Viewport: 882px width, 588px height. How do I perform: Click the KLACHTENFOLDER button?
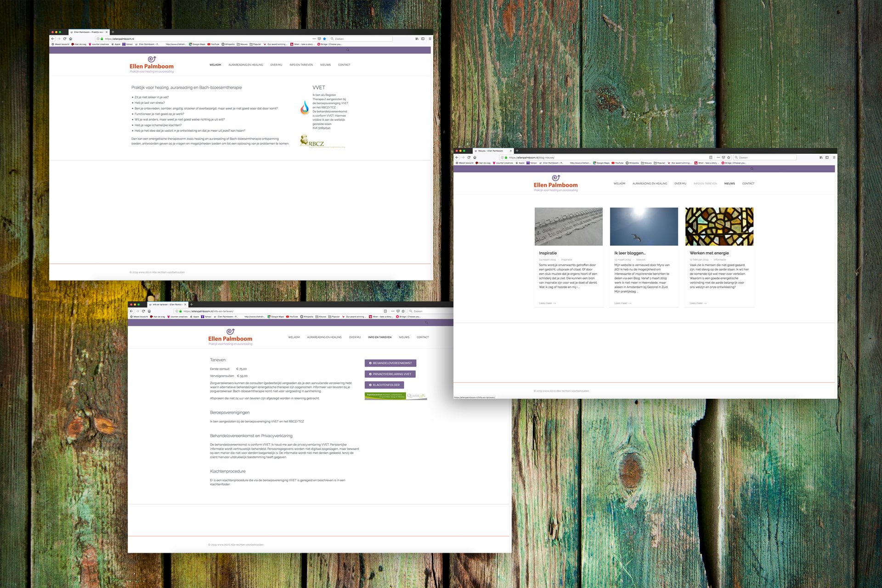click(384, 385)
